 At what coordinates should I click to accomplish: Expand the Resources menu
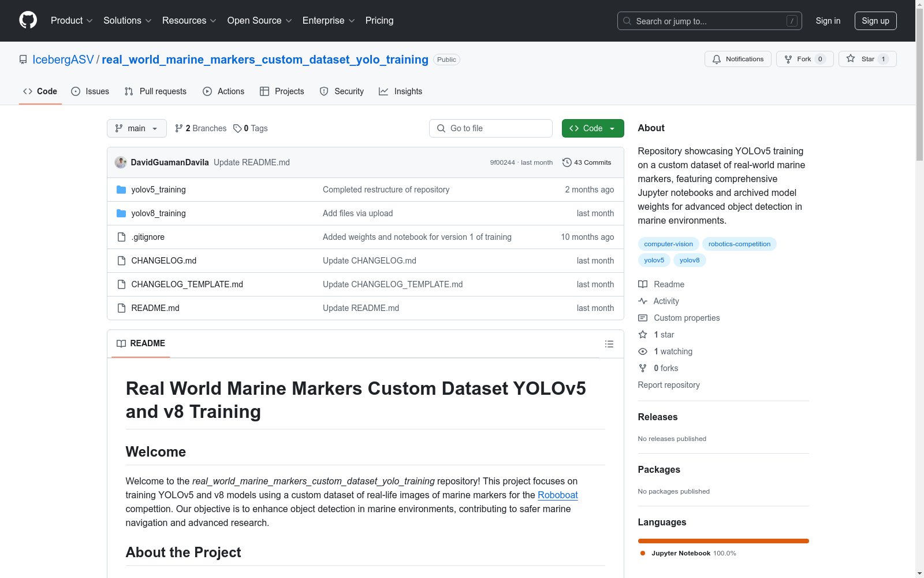click(189, 21)
